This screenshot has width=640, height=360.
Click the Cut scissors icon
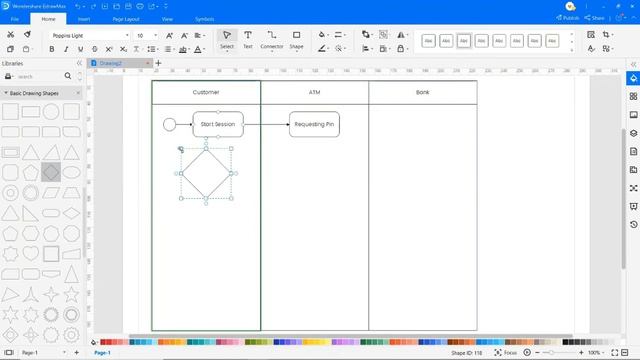click(x=11, y=35)
